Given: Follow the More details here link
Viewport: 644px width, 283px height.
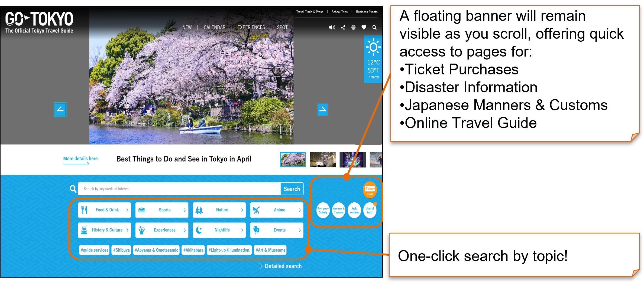Looking at the screenshot, I should 80,159.
